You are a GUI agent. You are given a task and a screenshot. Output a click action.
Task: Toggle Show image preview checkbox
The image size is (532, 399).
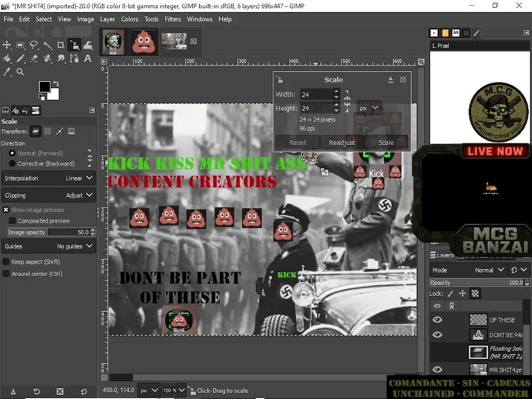[x=6, y=210]
